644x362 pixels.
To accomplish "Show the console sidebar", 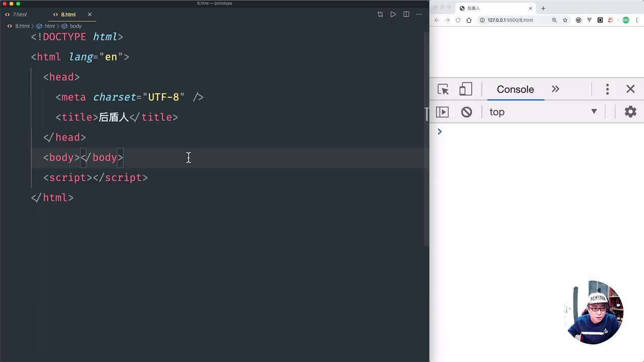I will 442,112.
